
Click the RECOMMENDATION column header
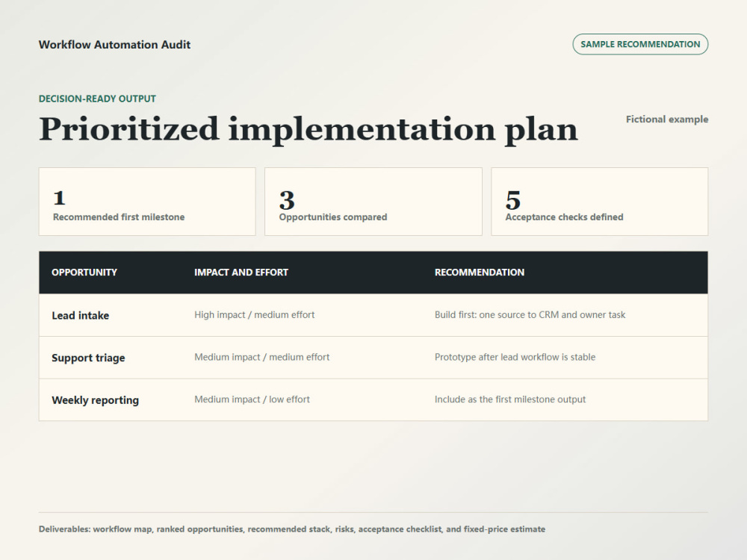[480, 273]
